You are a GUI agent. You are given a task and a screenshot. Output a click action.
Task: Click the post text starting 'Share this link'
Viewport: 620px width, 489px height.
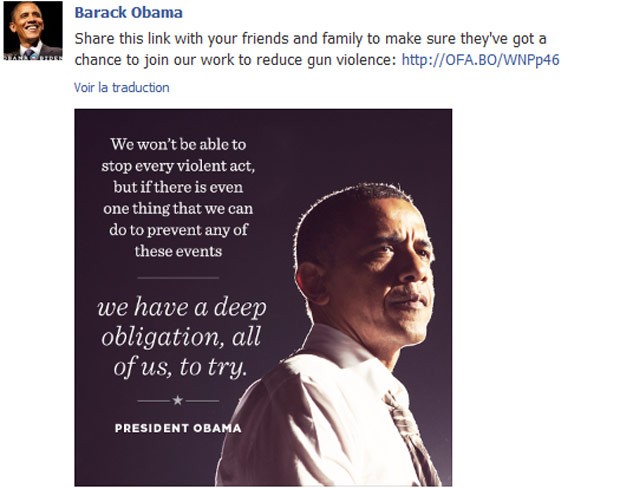point(316,49)
